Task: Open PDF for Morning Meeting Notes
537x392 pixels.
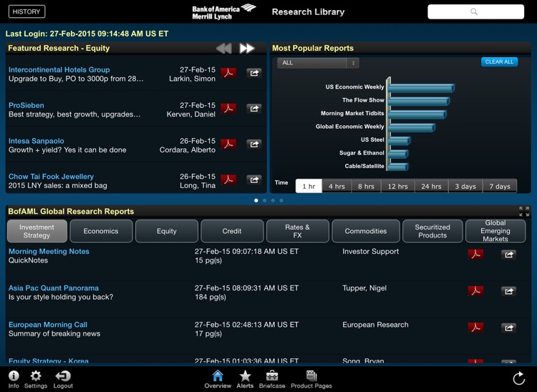Action: [x=475, y=255]
